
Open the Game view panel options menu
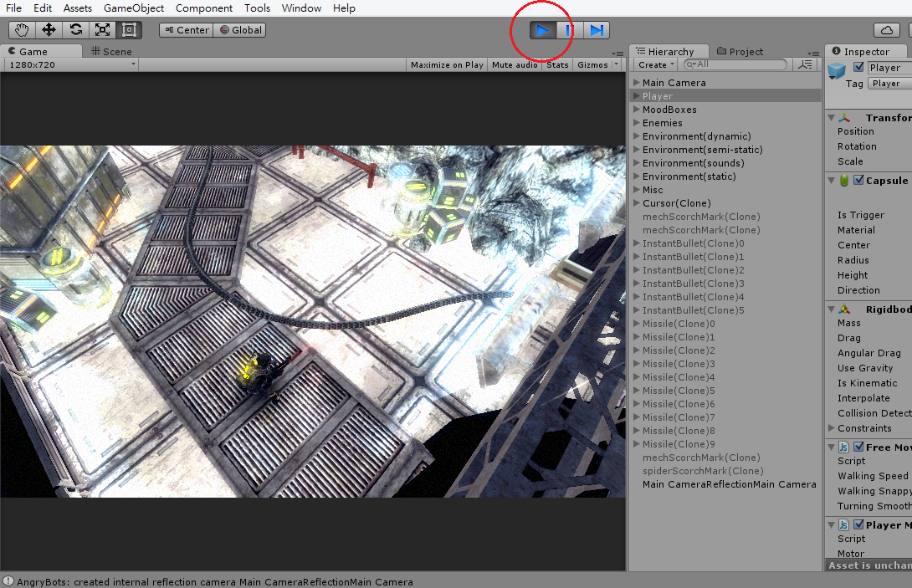tap(617, 54)
